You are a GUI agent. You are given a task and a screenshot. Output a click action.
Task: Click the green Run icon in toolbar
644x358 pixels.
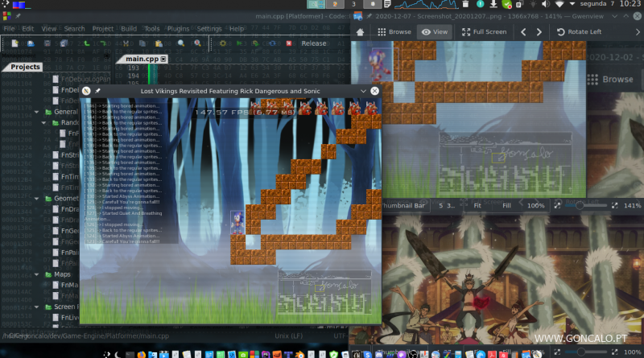(239, 43)
